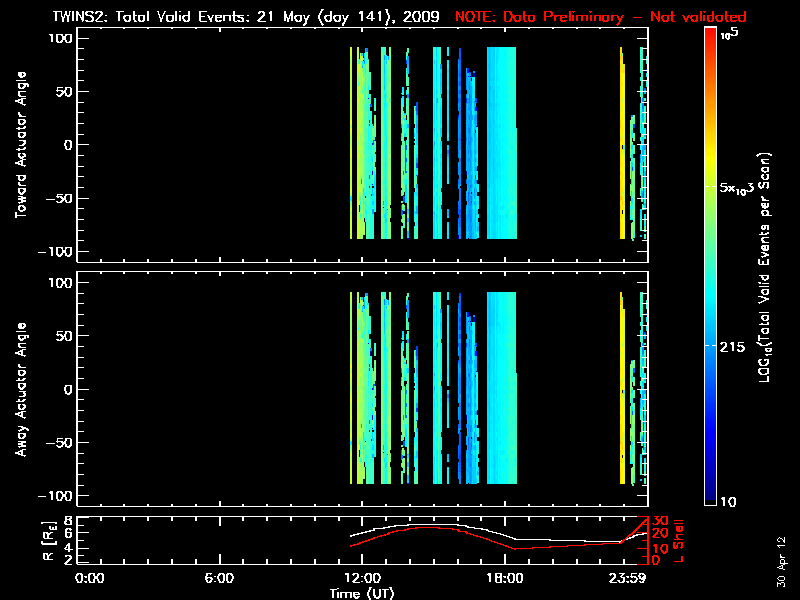Click the 0:00 time axis tick label
Screen dimensions: 800x600
click(90, 578)
